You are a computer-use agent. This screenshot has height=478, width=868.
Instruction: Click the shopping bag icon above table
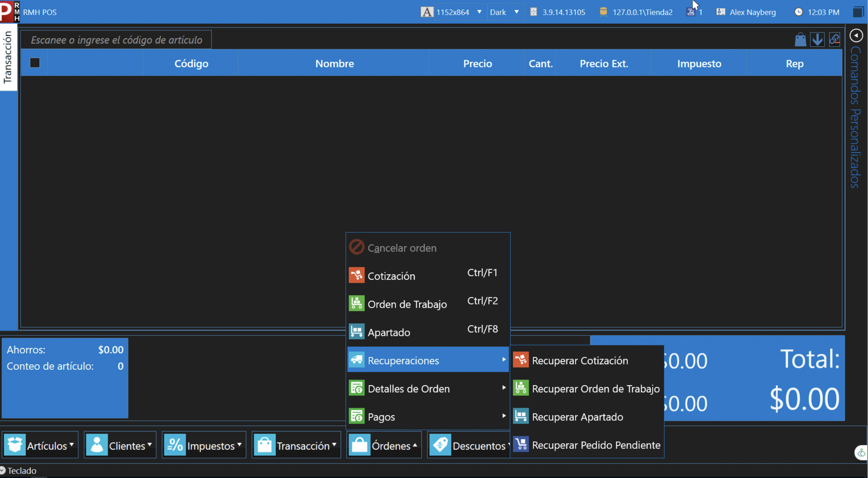(800, 40)
